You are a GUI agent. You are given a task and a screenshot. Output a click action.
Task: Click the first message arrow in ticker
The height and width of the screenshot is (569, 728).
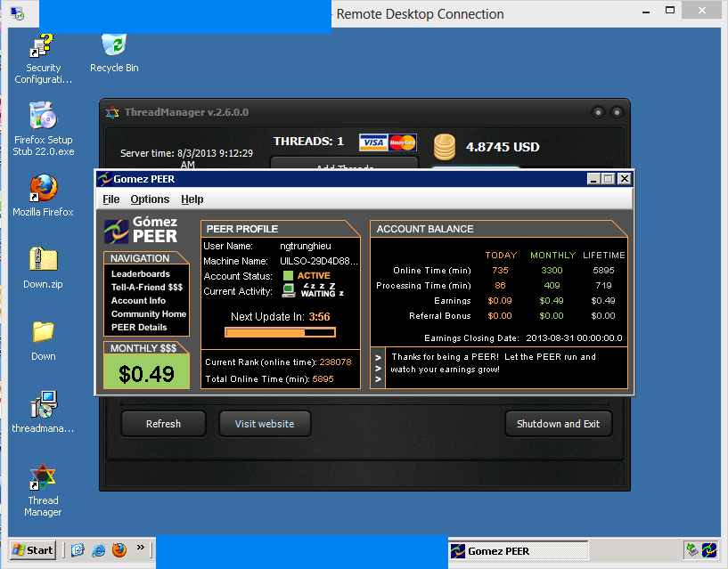point(378,357)
